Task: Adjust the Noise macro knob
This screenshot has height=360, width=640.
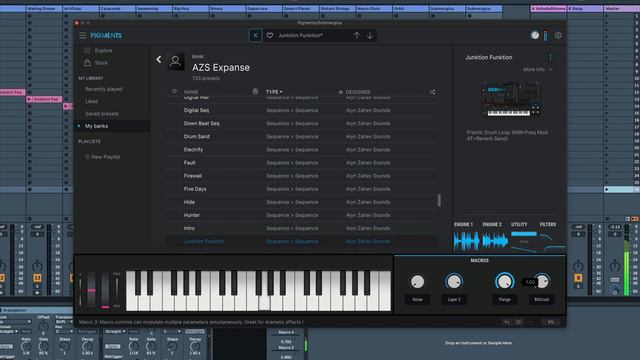Action: [x=417, y=282]
